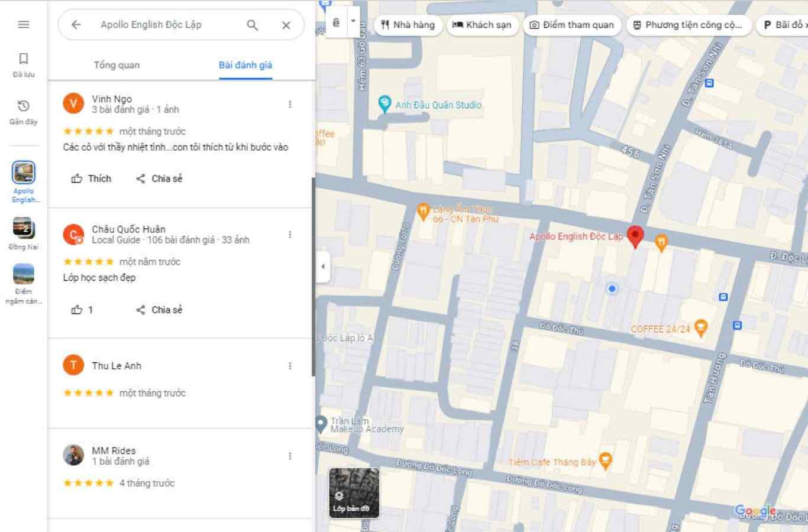
Task: Switch to the Bài đánh giá tab
Action: click(x=245, y=65)
